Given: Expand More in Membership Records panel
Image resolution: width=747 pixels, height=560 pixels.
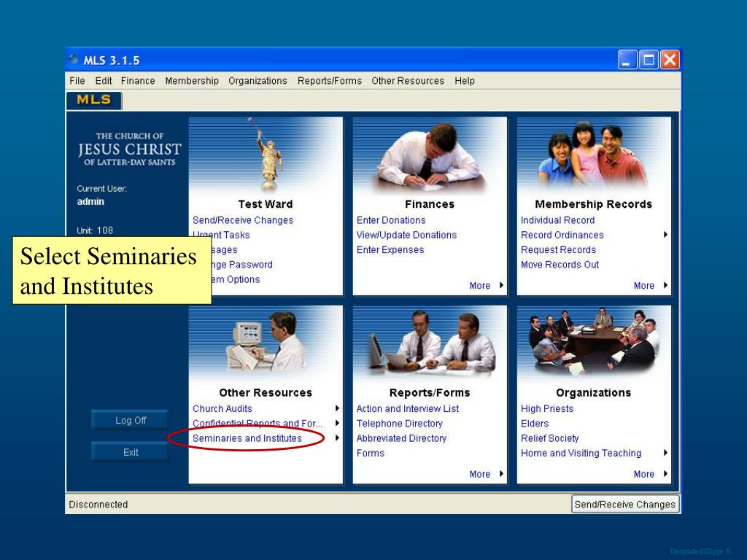Looking at the screenshot, I should click(650, 286).
